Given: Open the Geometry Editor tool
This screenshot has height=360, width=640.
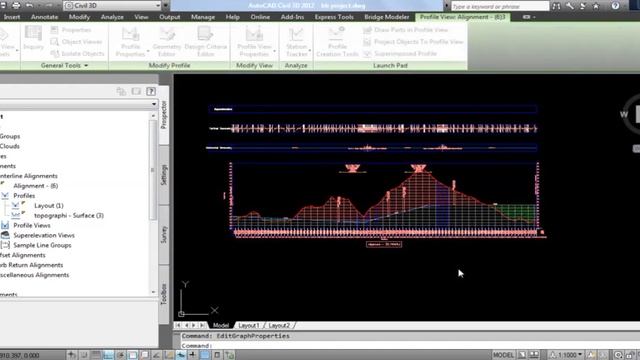Looking at the screenshot, I should point(167,41).
